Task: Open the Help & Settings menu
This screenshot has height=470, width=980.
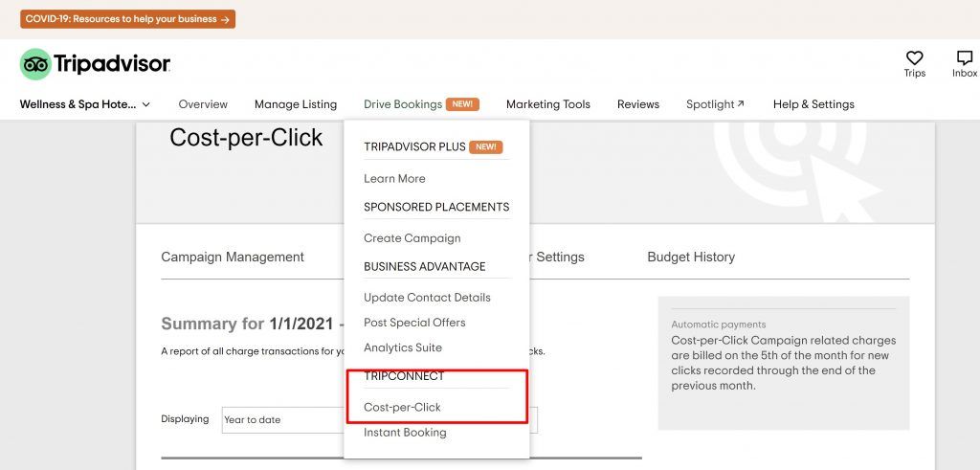Action: pos(813,104)
